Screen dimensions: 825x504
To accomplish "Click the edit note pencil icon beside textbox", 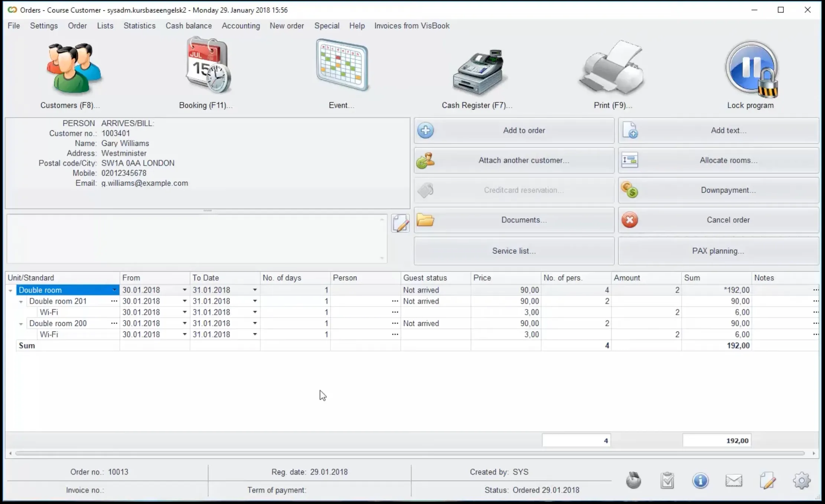I will click(400, 223).
